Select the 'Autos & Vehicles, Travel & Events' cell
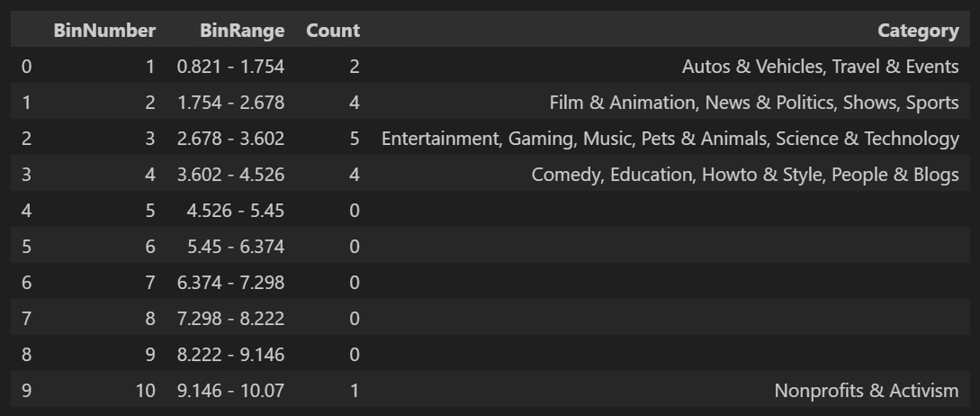 point(820,67)
